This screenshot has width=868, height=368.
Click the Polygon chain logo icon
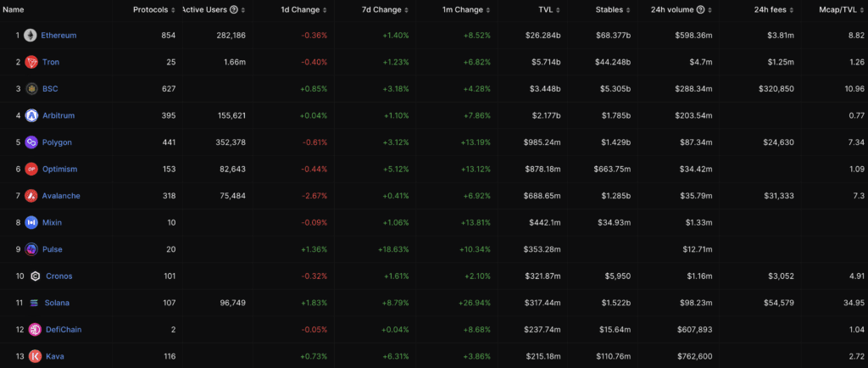pos(31,142)
